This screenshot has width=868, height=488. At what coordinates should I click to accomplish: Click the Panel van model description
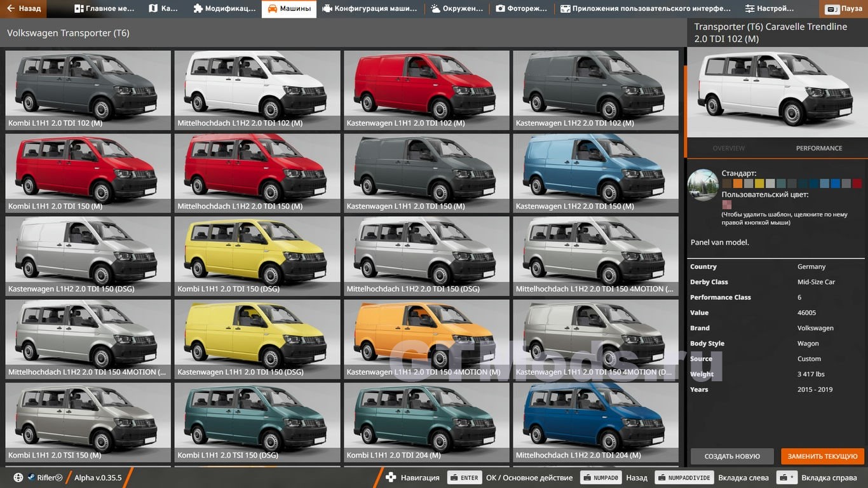720,242
